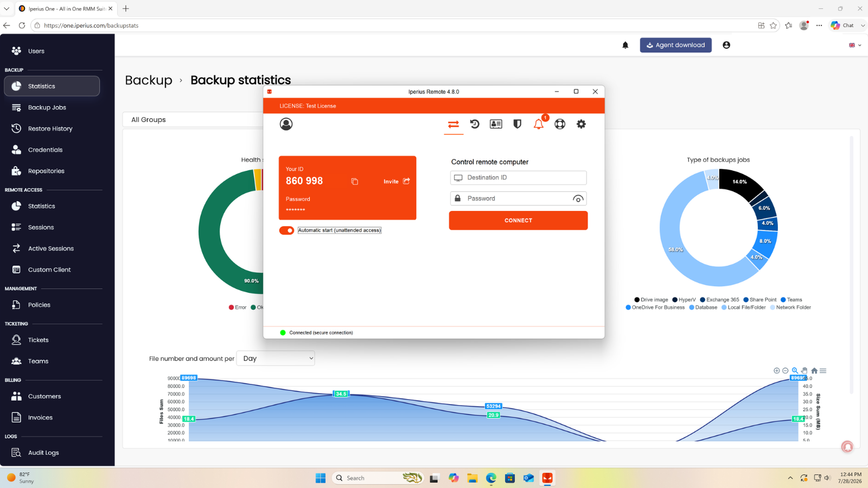The height and width of the screenshot is (488, 868).
Task: Toggle Automatic start unattended access switch
Action: tap(286, 230)
